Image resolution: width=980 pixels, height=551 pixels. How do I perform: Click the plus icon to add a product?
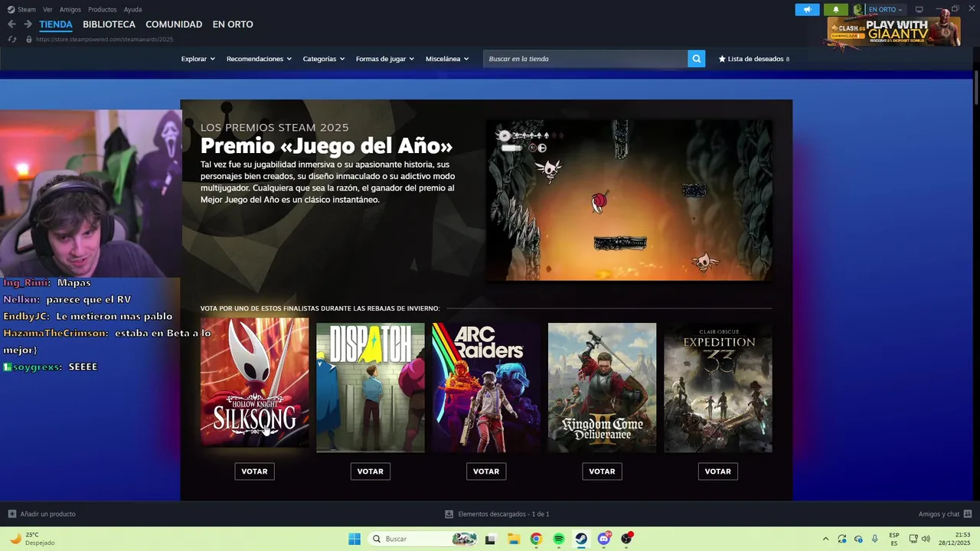click(x=11, y=514)
